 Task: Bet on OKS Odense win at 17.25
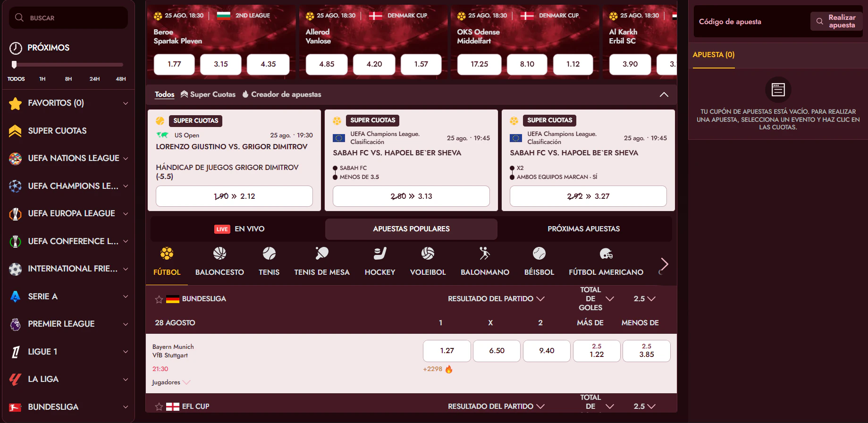[479, 64]
